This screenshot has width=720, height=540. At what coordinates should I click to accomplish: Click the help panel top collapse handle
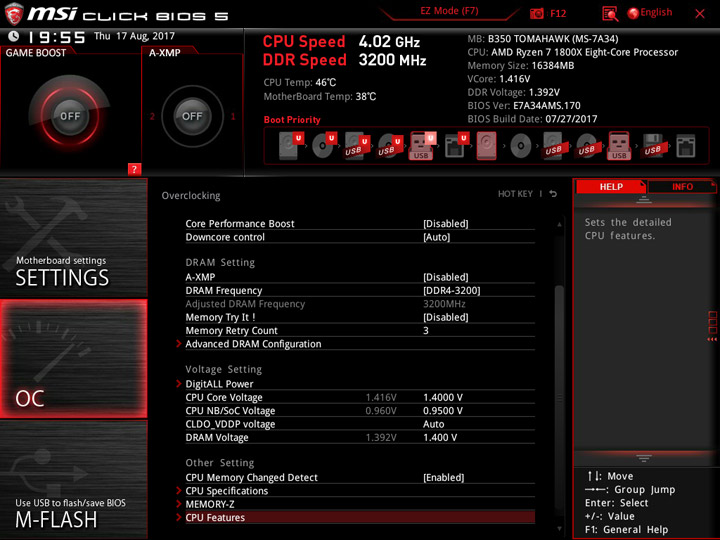click(x=644, y=200)
